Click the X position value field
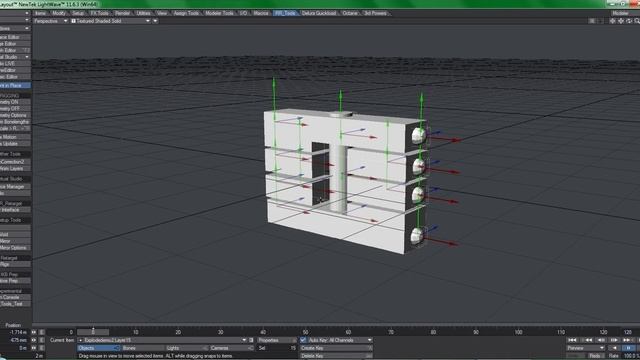Image resolution: width=640 pixels, height=360 pixels. [x=15, y=332]
